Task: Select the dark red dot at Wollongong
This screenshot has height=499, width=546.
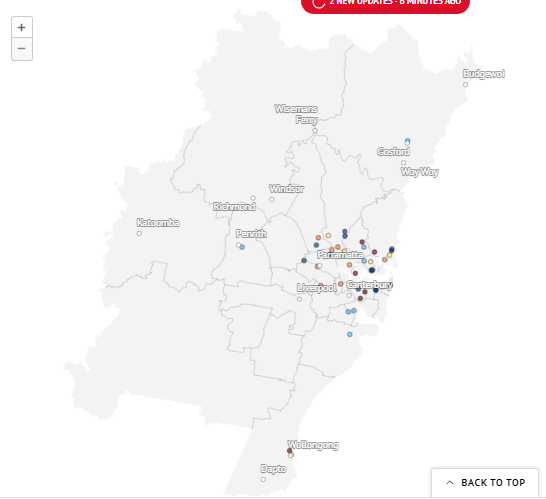Action: point(289,451)
